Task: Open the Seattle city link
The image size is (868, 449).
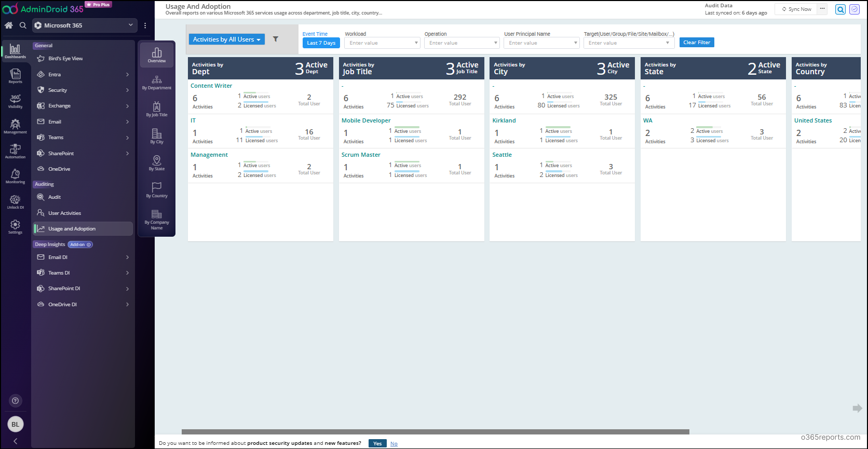Action: [x=502, y=155]
